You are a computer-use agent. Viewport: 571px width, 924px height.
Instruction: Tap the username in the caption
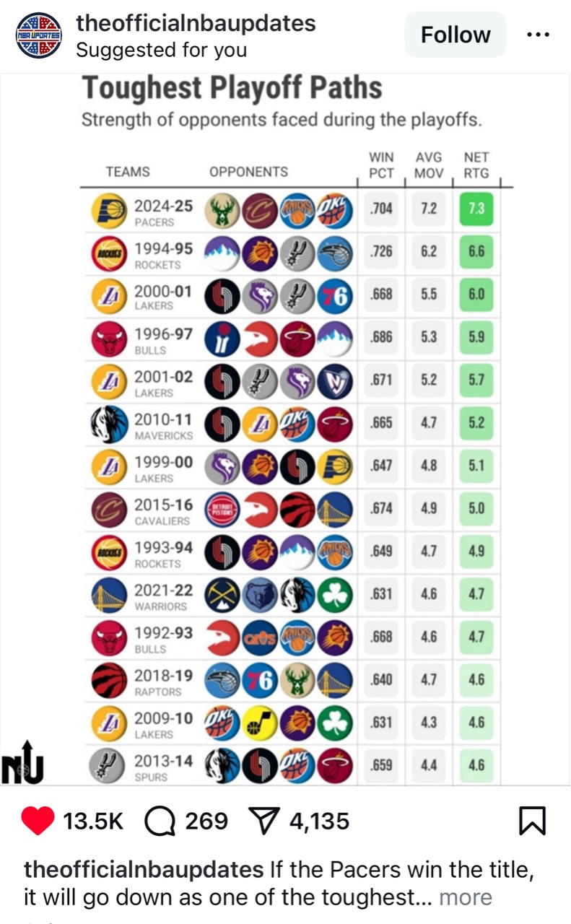click(144, 869)
